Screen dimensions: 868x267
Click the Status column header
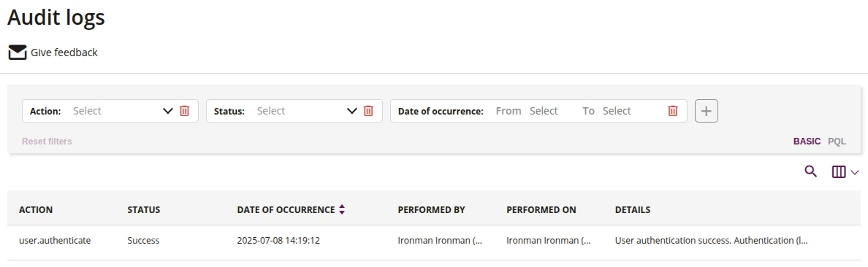(144, 209)
